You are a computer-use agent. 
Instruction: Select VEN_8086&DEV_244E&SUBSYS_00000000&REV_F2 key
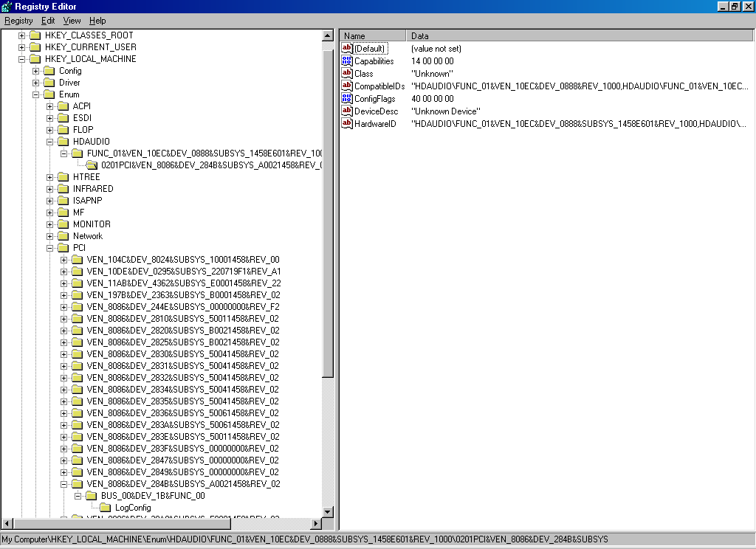tap(183, 307)
